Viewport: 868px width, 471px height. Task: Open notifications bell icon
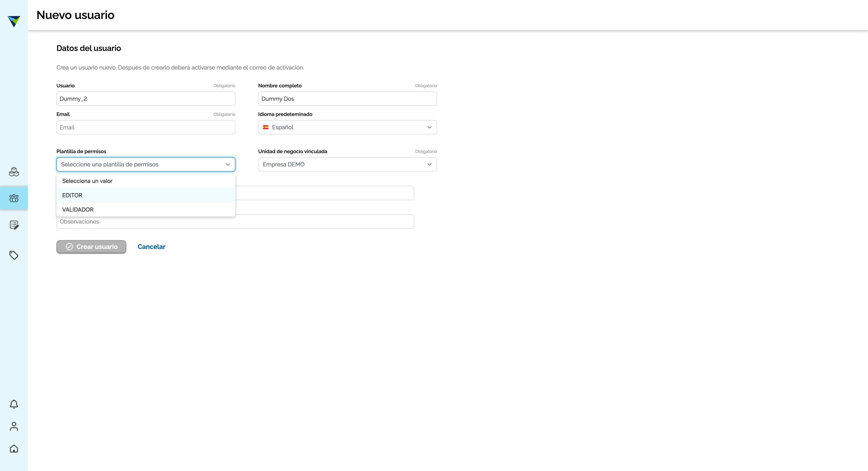click(x=14, y=404)
